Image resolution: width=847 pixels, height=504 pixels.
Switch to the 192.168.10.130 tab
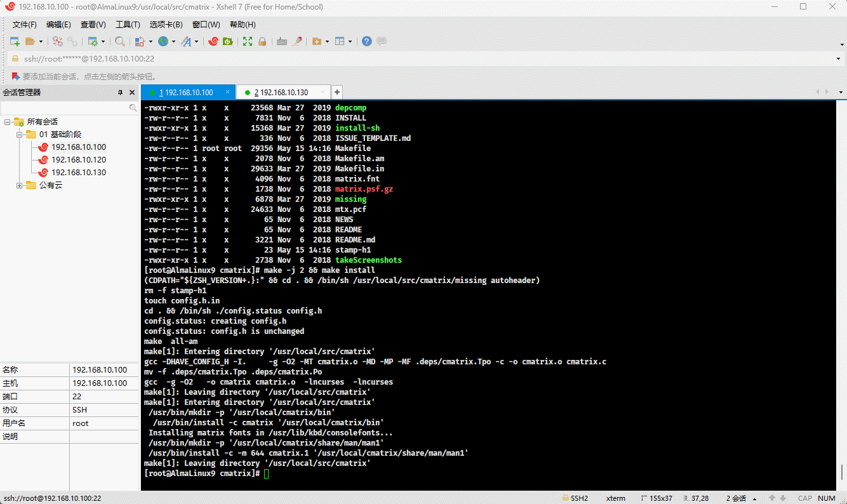click(284, 93)
